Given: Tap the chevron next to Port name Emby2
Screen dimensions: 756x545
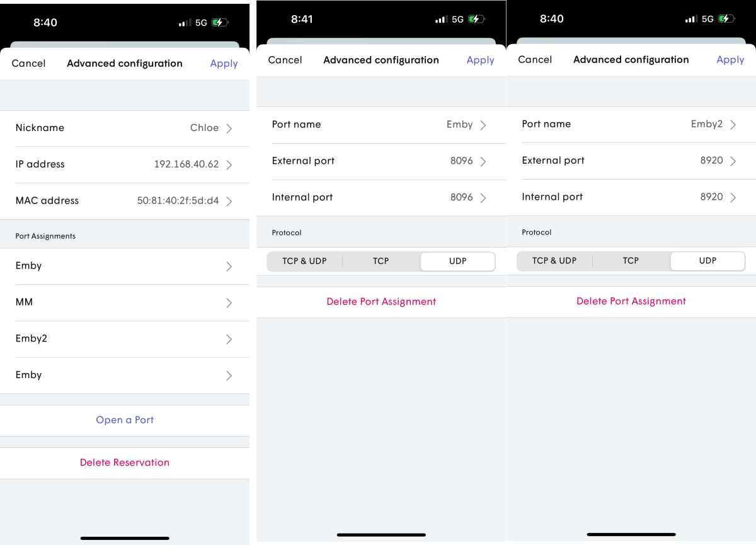Looking at the screenshot, I should point(733,125).
